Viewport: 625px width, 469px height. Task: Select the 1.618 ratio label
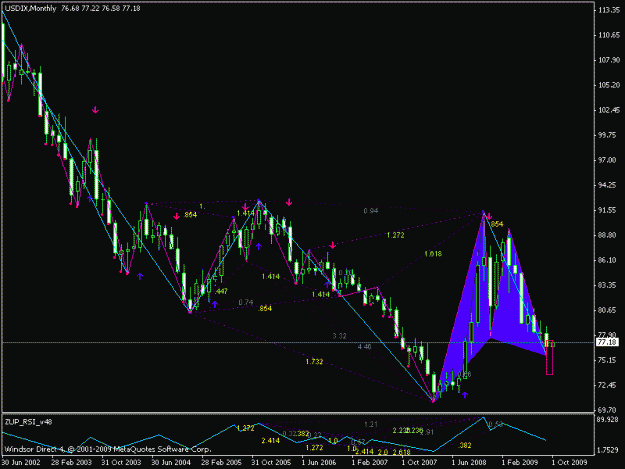coord(433,253)
